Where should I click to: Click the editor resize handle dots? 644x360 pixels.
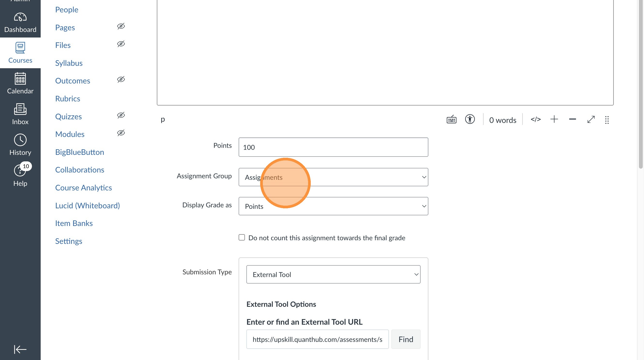tap(607, 120)
